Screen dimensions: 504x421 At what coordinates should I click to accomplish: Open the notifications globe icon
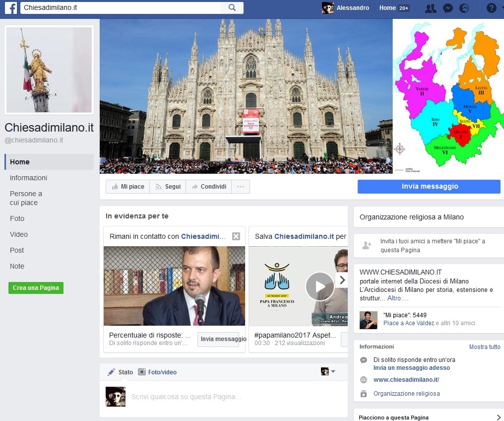click(464, 8)
